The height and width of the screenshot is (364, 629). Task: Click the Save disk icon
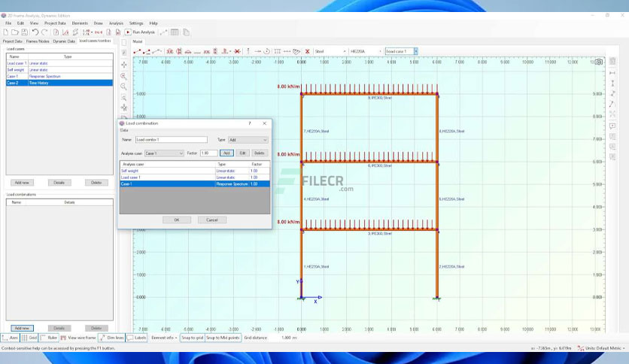pyautogui.click(x=25, y=32)
